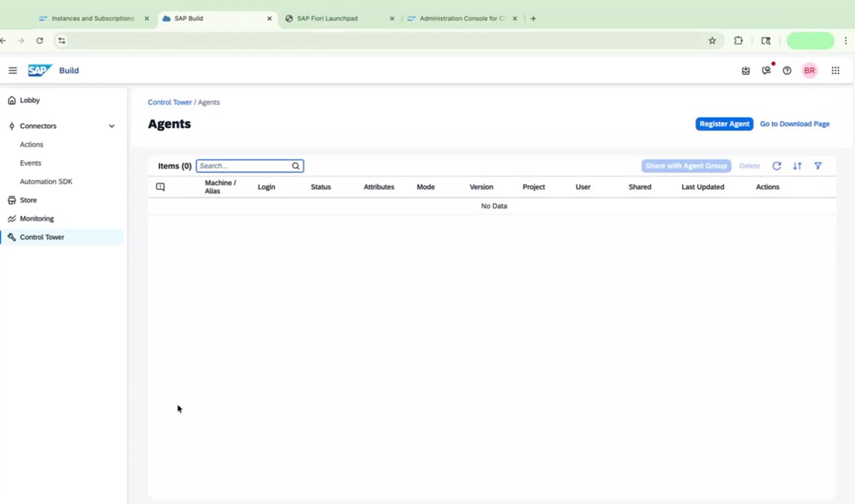Click the User column header
Image resolution: width=855 pixels, height=504 pixels.
coord(583,187)
